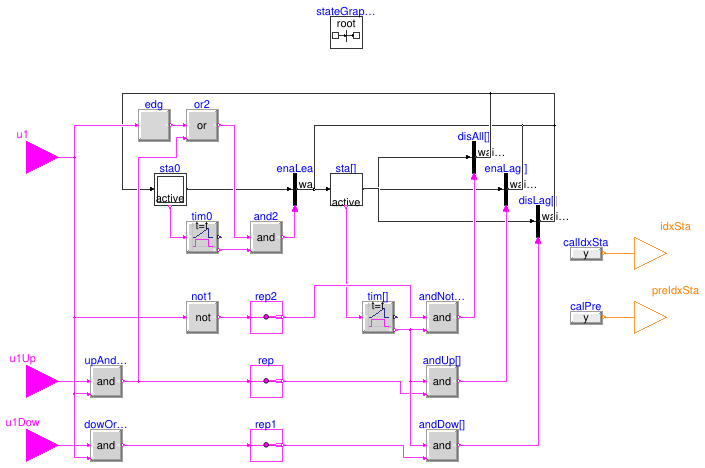Select the not1 'not' block
The width and height of the screenshot is (705, 468).
[x=202, y=317]
